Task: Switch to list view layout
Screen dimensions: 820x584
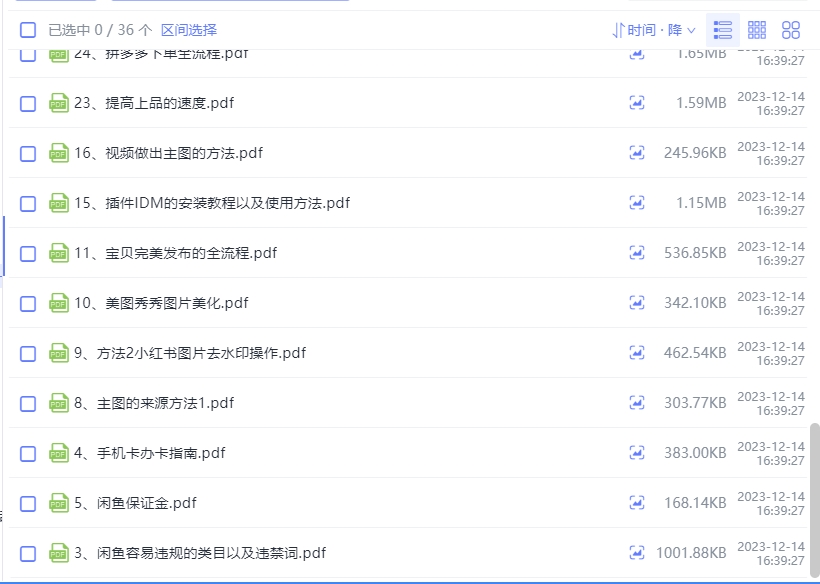Action: 723,30
